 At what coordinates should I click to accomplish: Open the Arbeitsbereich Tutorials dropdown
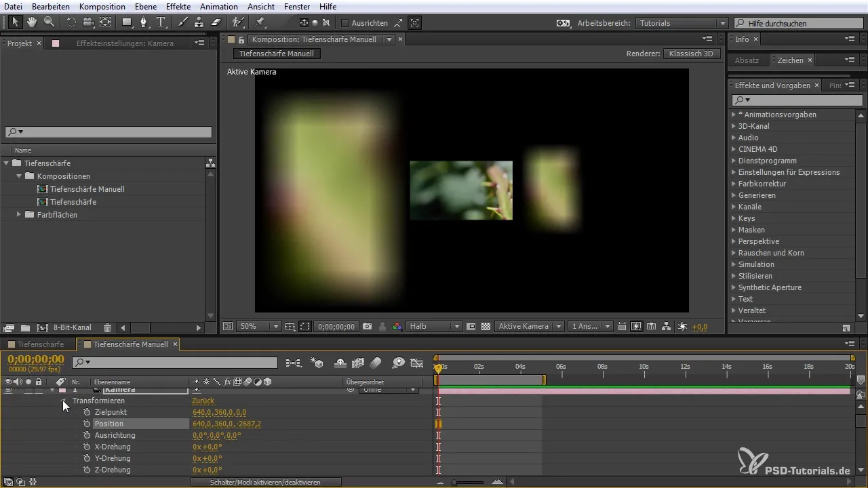tap(682, 23)
